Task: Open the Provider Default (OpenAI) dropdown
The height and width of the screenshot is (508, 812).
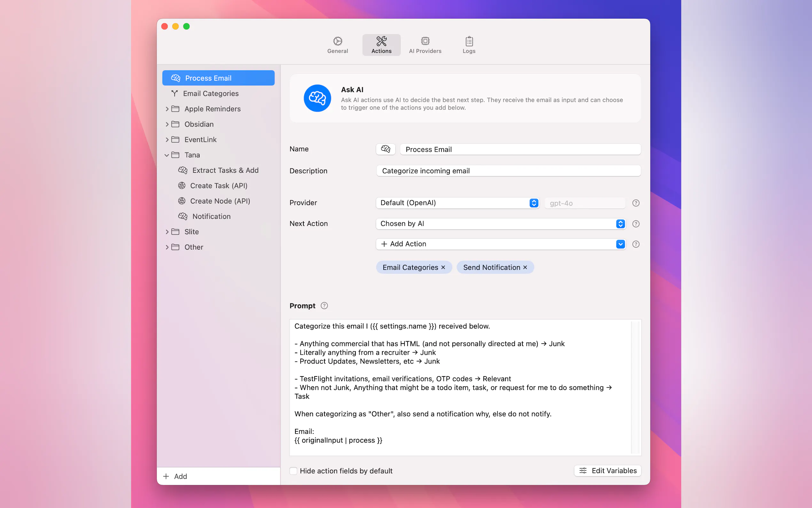Action: click(x=457, y=203)
